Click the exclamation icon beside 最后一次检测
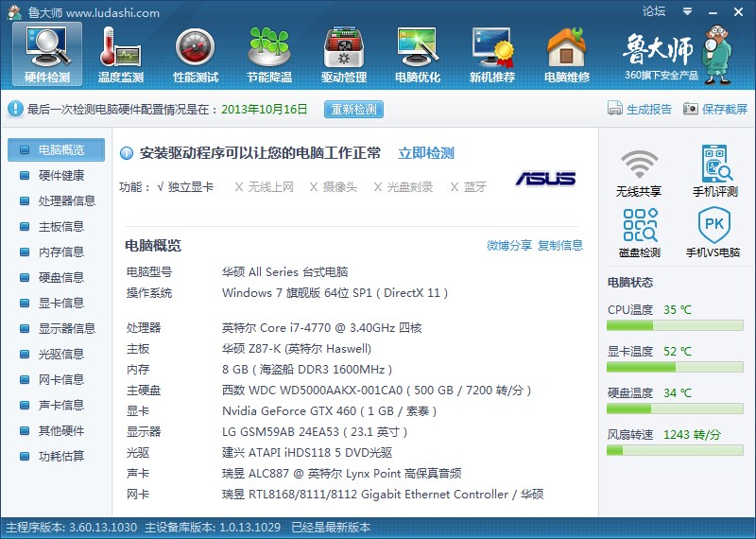The image size is (756, 539). pos(15,109)
